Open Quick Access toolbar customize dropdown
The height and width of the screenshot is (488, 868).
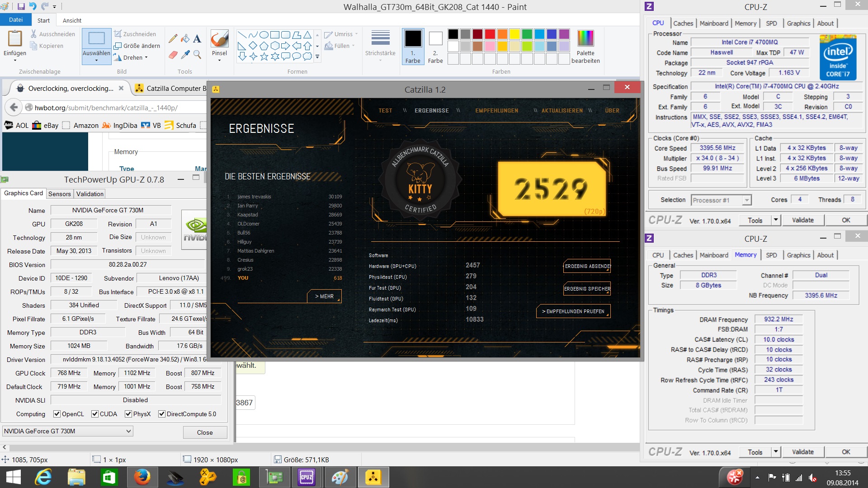pyautogui.click(x=55, y=7)
